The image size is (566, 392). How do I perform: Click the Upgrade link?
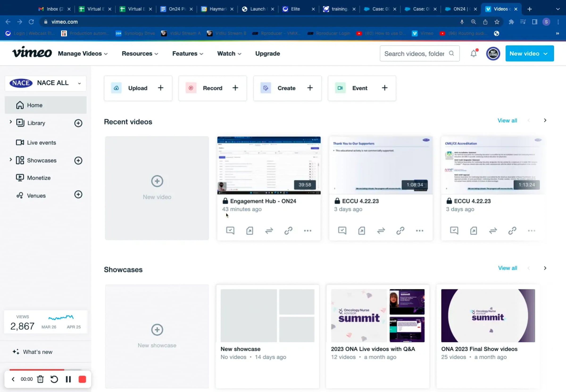[x=267, y=54]
